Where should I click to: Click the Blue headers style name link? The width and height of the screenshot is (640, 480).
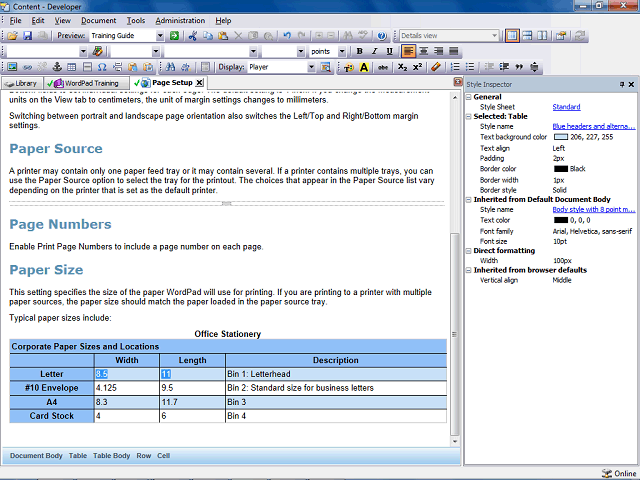click(x=594, y=127)
